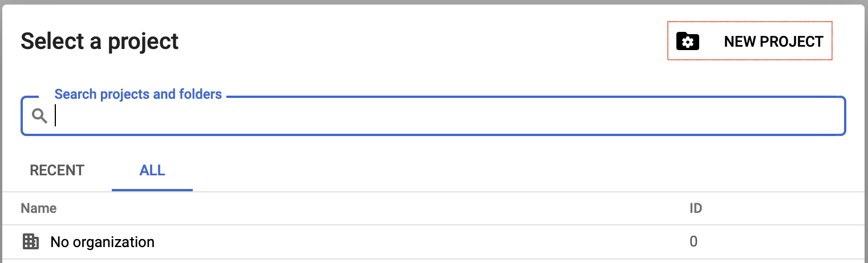Click the NEW PROJECT text label
The width and height of the screenshot is (868, 263).
773,42
